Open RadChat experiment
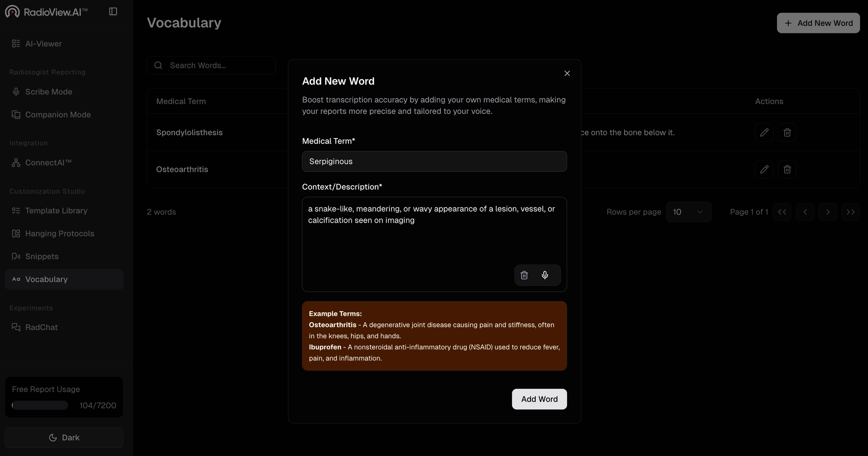 [x=64, y=327]
